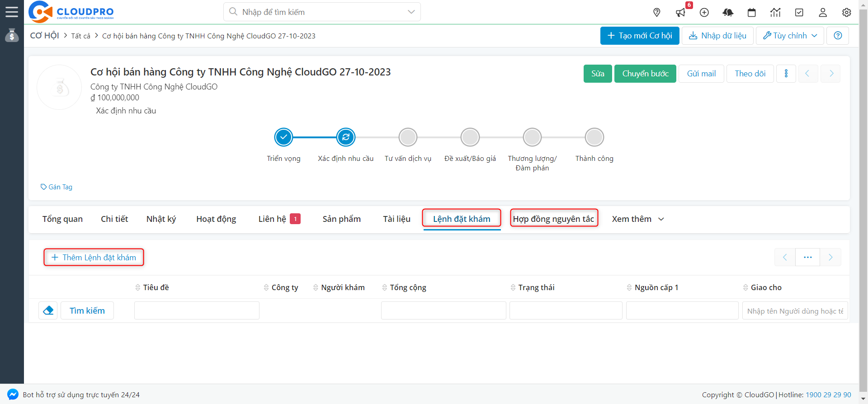Sort by Nguồn cấp 1 column

(652, 287)
